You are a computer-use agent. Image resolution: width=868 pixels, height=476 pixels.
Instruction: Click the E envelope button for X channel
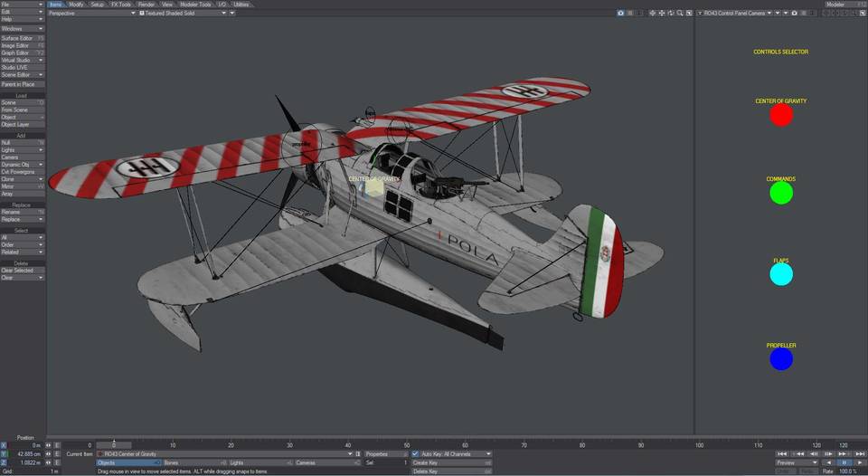[57, 445]
